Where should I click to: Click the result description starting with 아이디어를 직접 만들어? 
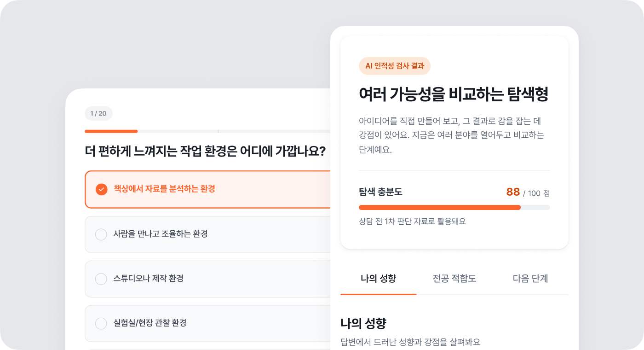(452, 135)
